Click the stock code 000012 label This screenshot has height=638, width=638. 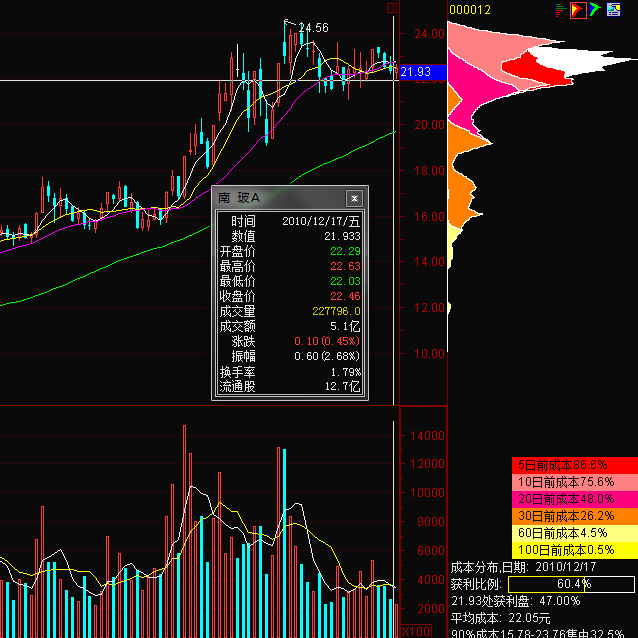tap(470, 10)
